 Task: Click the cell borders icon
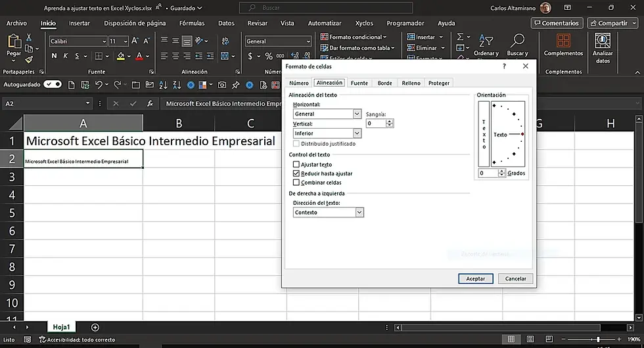pyautogui.click(x=99, y=56)
